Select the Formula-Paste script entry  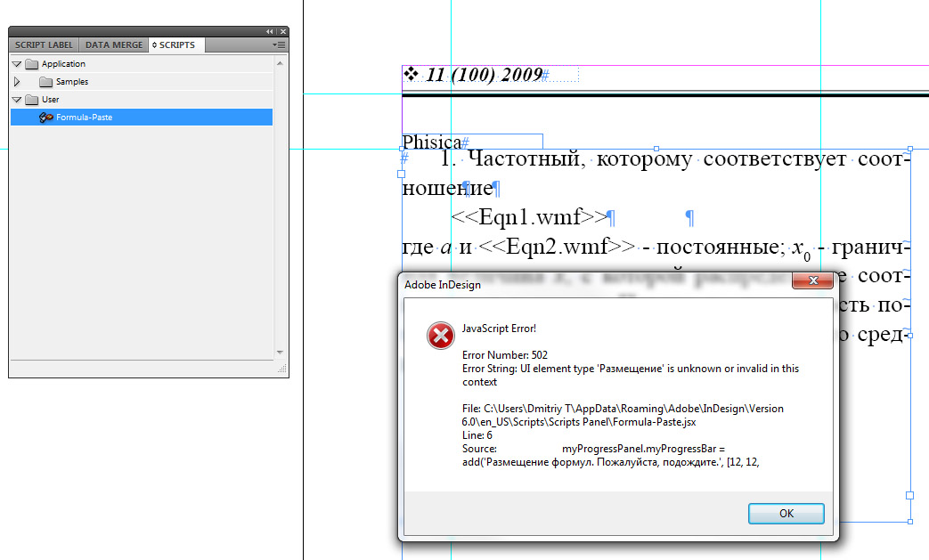pos(142,118)
